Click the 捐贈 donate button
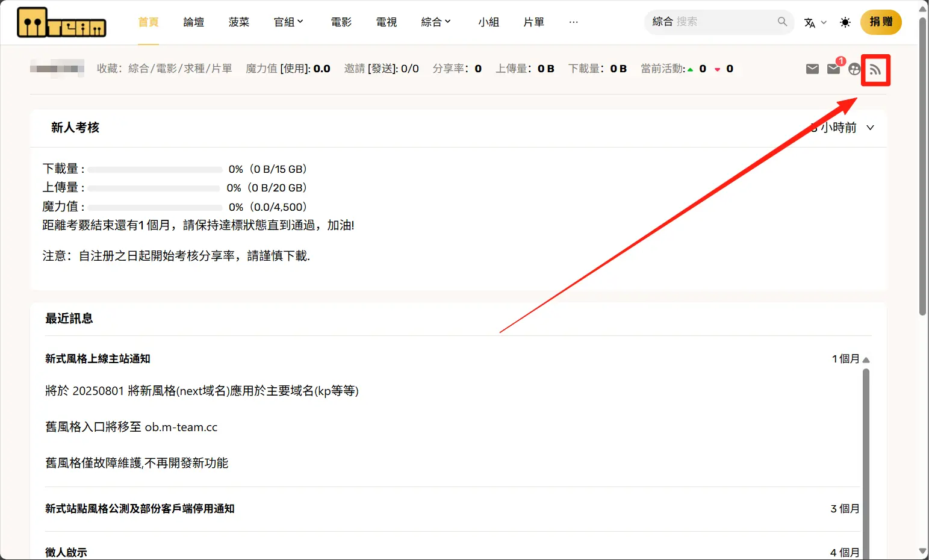 click(881, 22)
